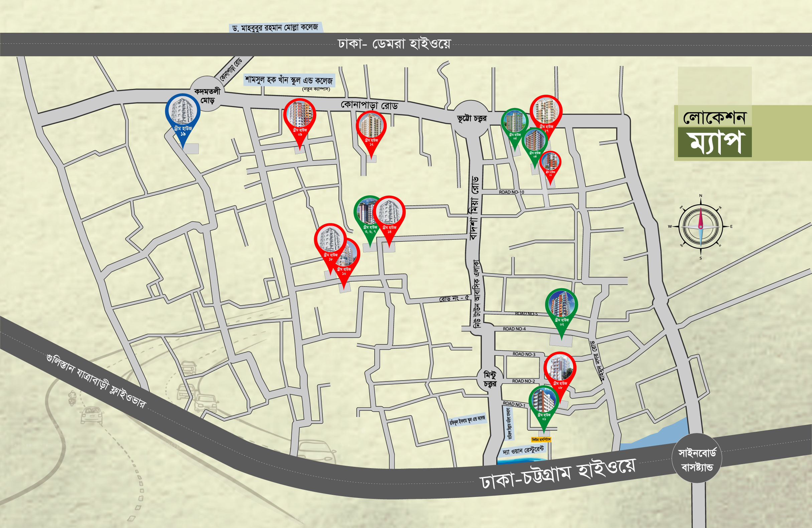The height and width of the screenshot is (528, 812).
Task: Select the মিন্টু চত্বর circle
Action: (x=490, y=379)
